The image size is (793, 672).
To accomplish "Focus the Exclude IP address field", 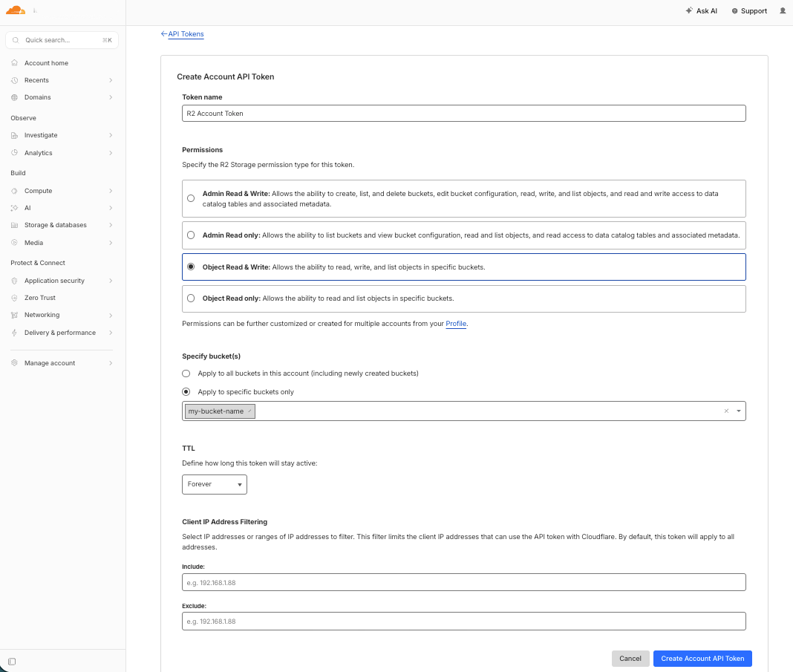I will (464, 621).
